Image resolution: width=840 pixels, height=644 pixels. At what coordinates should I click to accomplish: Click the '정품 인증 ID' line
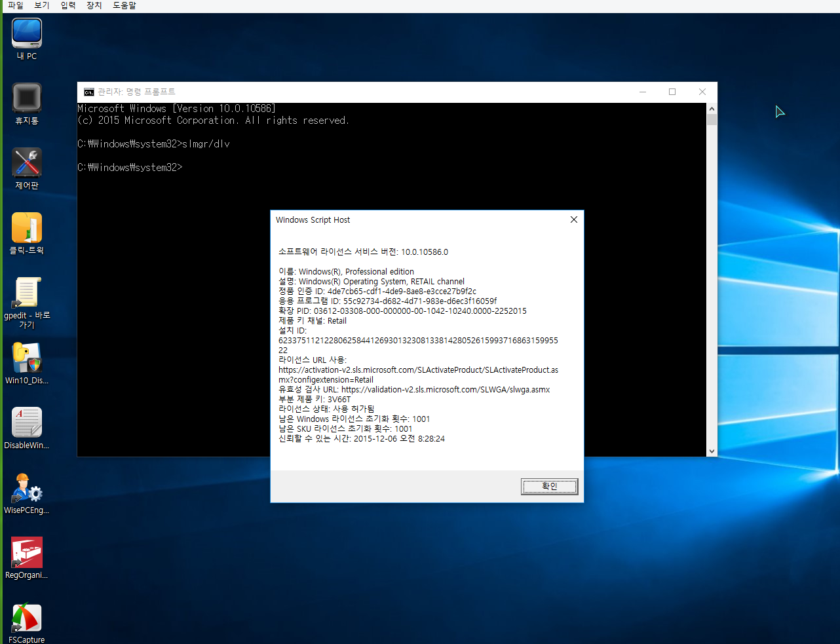click(377, 291)
